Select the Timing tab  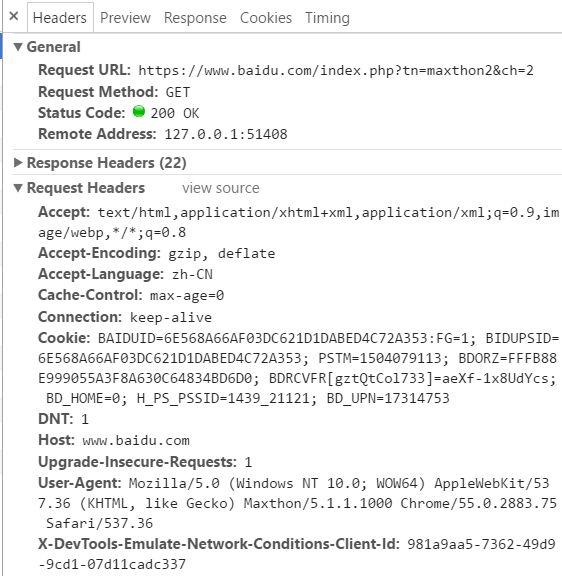[x=327, y=18]
